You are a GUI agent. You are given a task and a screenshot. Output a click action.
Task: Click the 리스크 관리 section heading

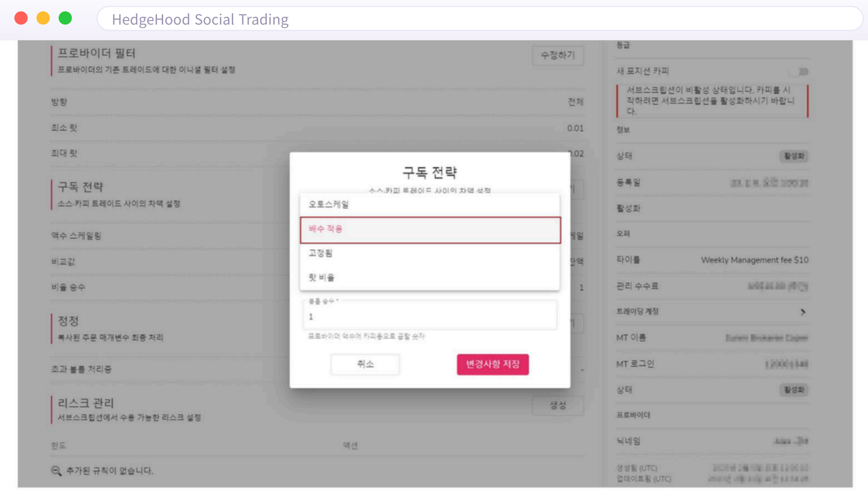[85, 403]
